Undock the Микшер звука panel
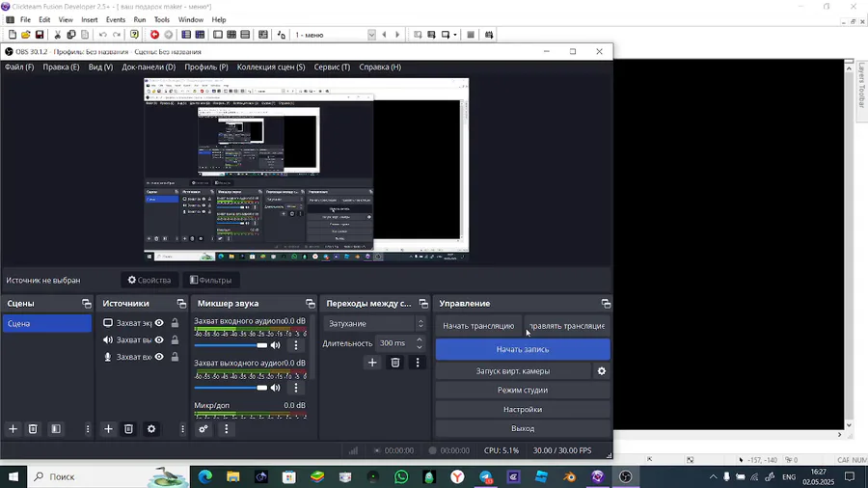Image resolution: width=868 pixels, height=488 pixels. pos(310,303)
